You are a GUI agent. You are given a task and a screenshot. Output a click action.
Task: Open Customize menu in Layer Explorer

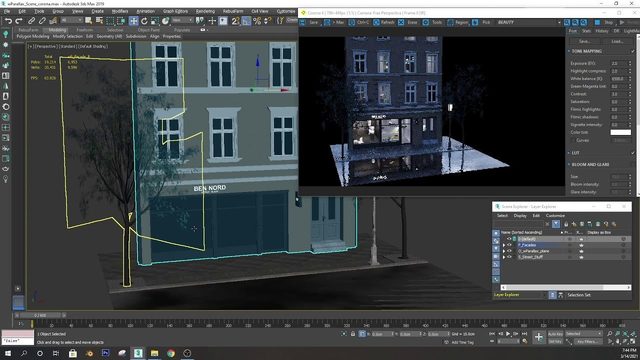click(556, 216)
